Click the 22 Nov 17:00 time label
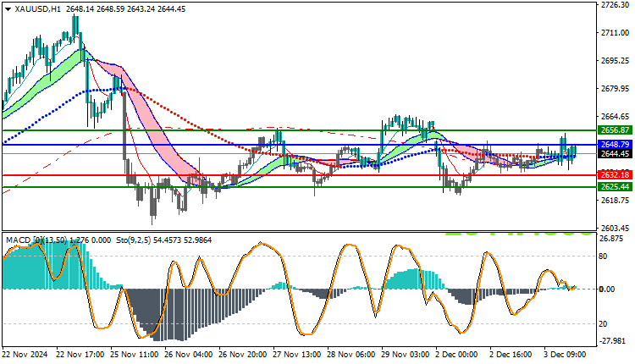This screenshot has height=364, width=635. [80, 355]
